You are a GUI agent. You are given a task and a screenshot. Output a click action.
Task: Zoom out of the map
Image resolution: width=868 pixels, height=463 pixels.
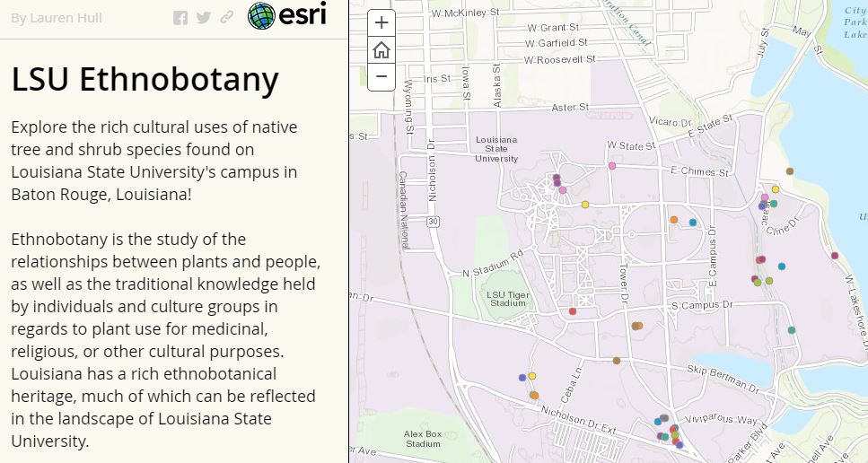(381, 77)
